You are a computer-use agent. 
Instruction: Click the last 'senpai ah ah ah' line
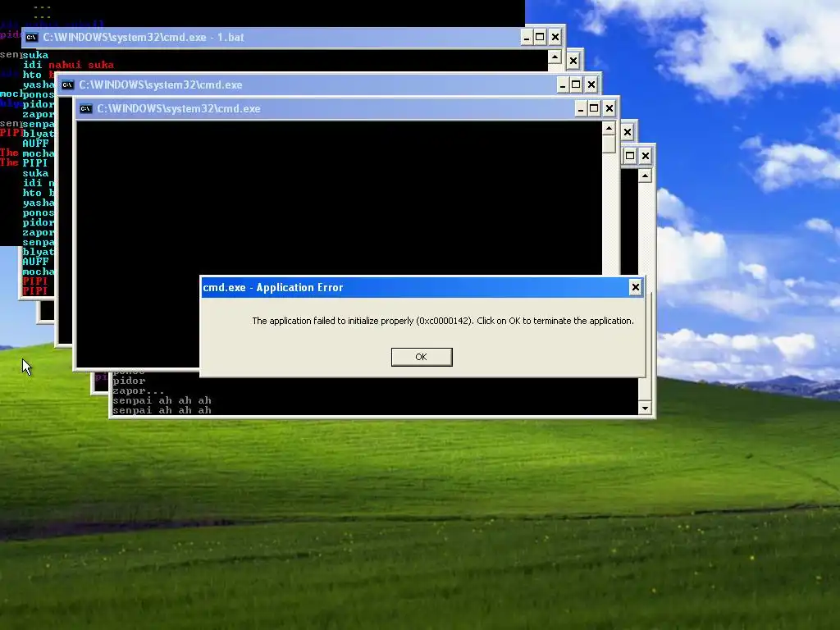click(x=162, y=410)
